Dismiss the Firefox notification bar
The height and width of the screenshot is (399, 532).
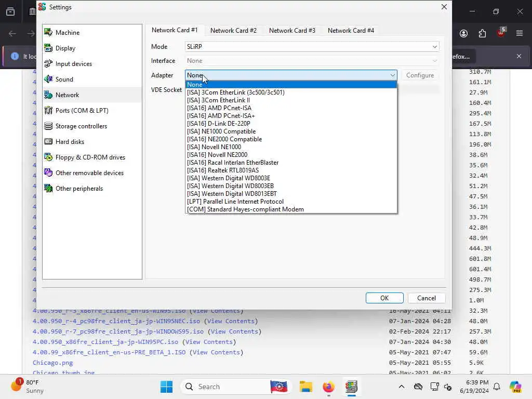point(519,56)
